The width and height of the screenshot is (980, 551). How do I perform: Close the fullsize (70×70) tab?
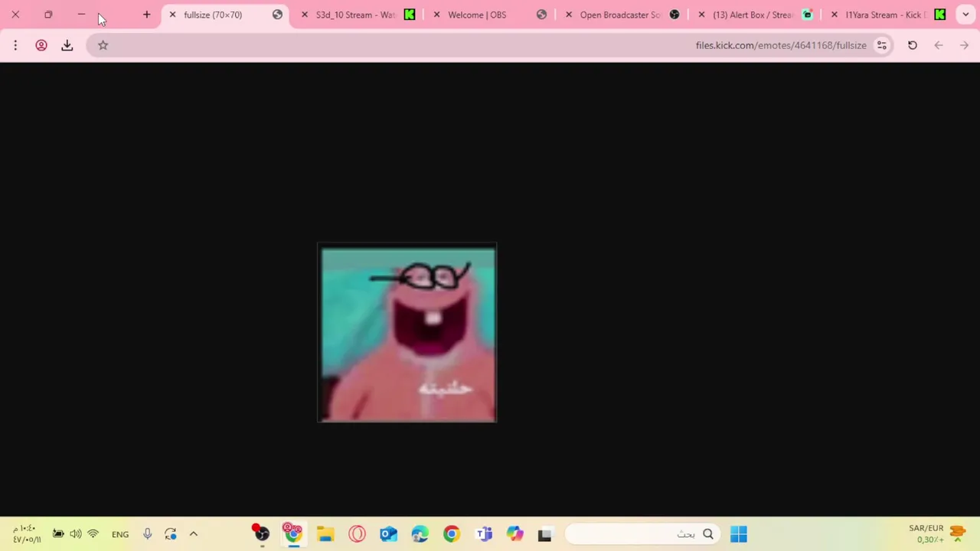172,15
